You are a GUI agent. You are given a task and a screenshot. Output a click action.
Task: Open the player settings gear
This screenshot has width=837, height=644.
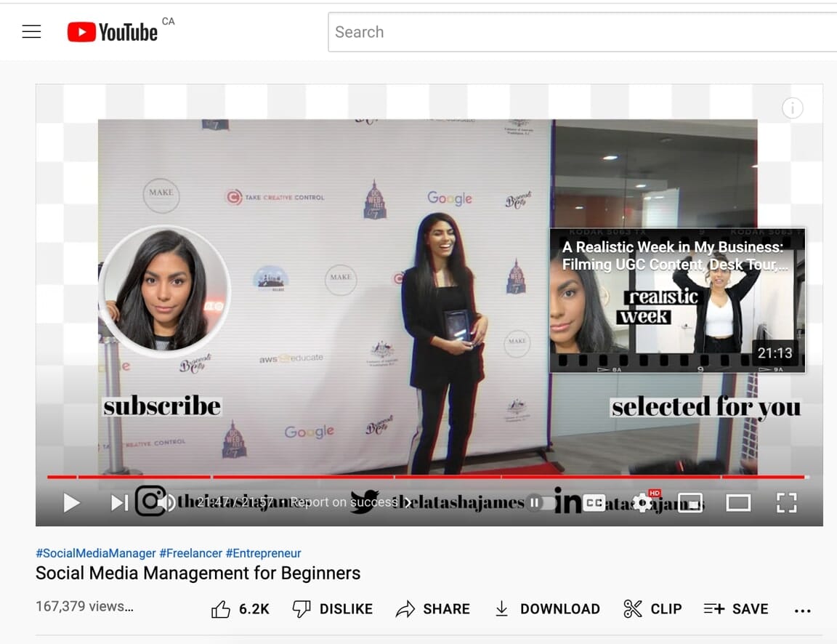642,502
